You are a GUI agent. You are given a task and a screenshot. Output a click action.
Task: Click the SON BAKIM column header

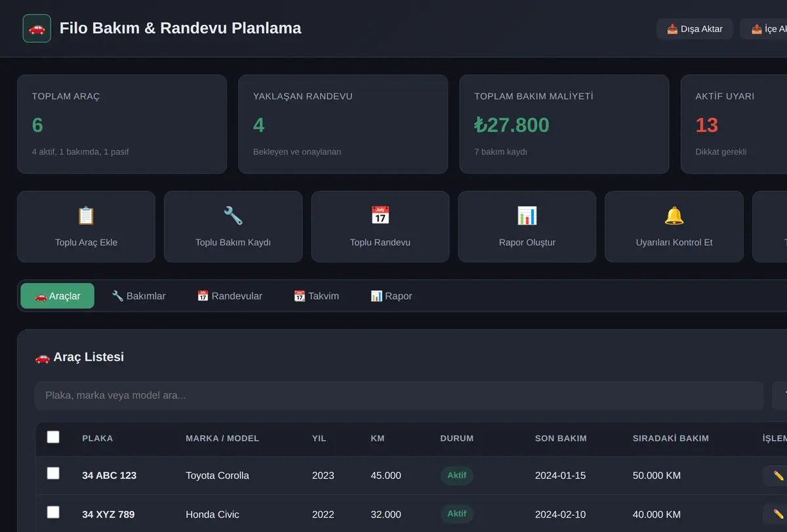click(561, 438)
